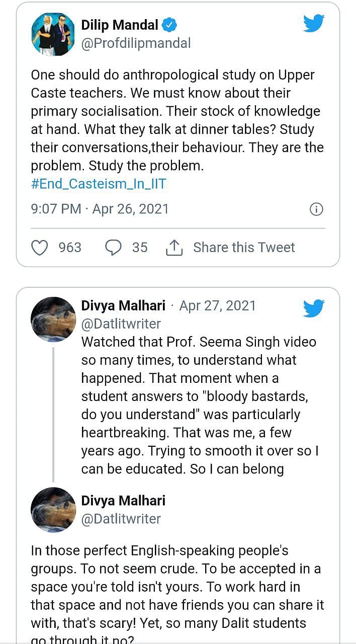Click reply speech bubble icon
The image size is (356, 644).
113,248
